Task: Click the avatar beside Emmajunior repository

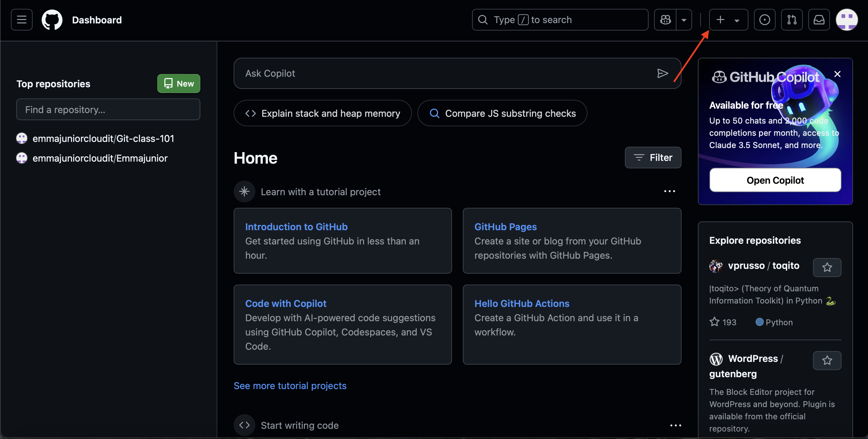Action: (22, 158)
